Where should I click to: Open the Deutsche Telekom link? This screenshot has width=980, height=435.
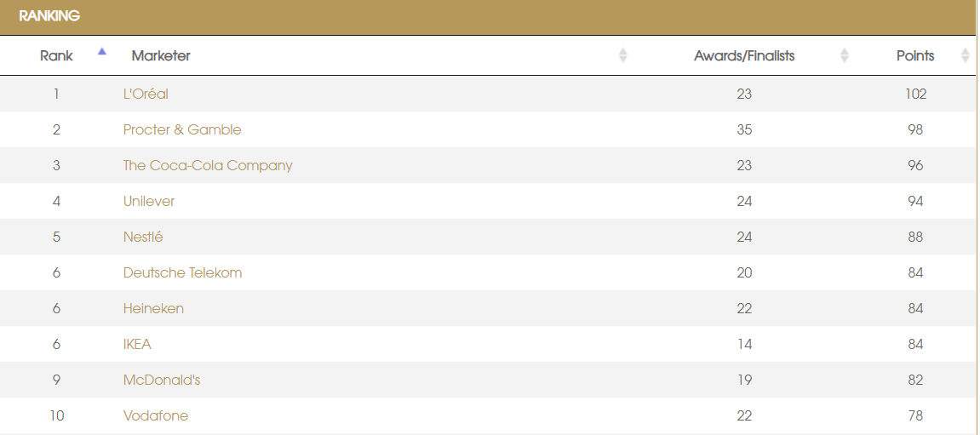(182, 273)
